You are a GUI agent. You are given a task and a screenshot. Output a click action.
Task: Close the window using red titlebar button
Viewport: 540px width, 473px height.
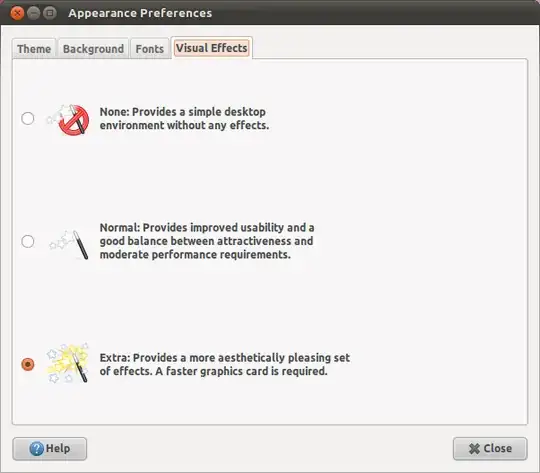coord(17,13)
